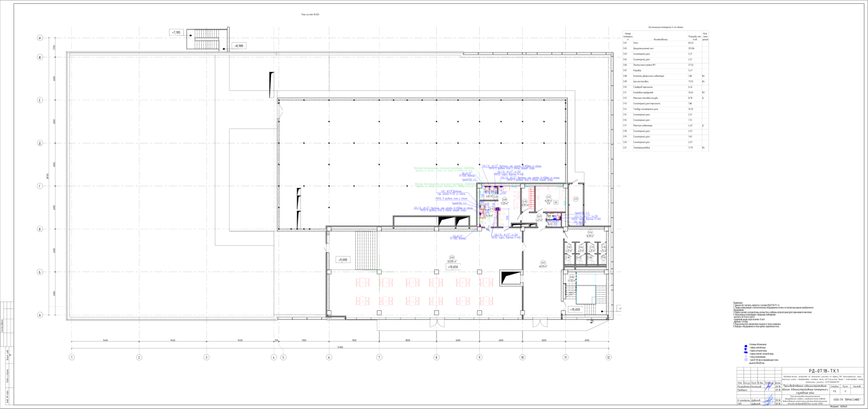Click room tag 3.01 in the hall
This screenshot has height=409, width=868.
point(543,263)
